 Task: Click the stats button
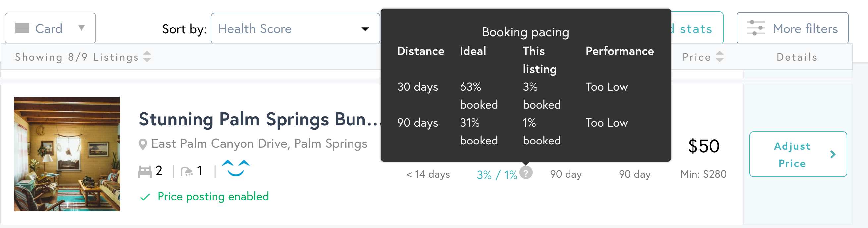tap(696, 29)
